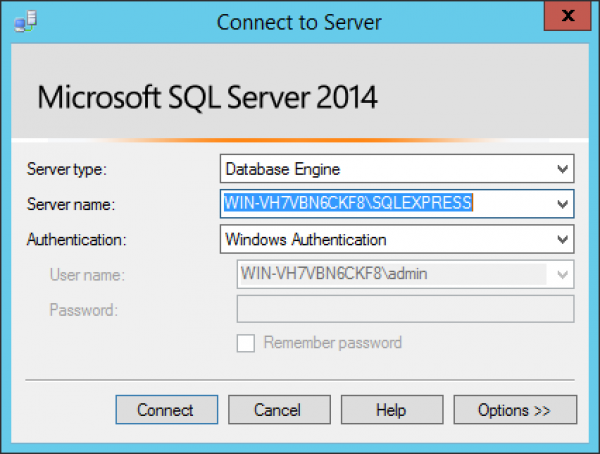Click the disabled User name dropdown arrow

tap(562, 274)
